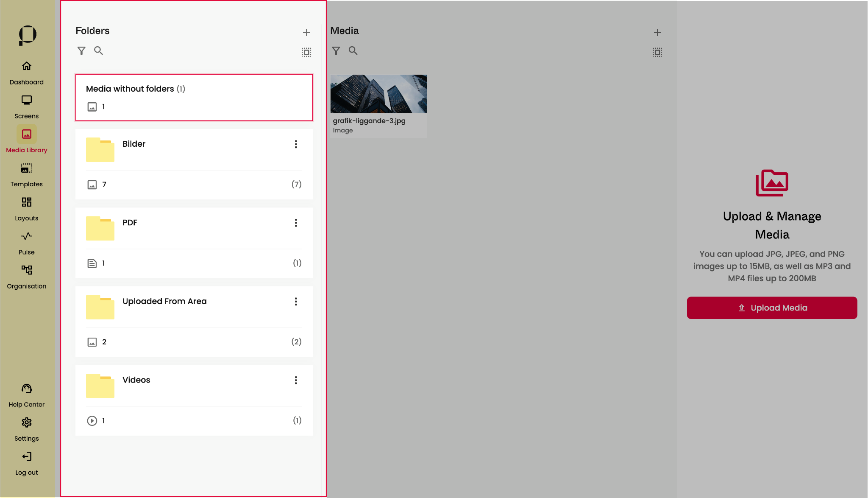Image resolution: width=868 pixels, height=498 pixels.
Task: Toggle multi-select mode in Media panel
Action: [x=657, y=52]
